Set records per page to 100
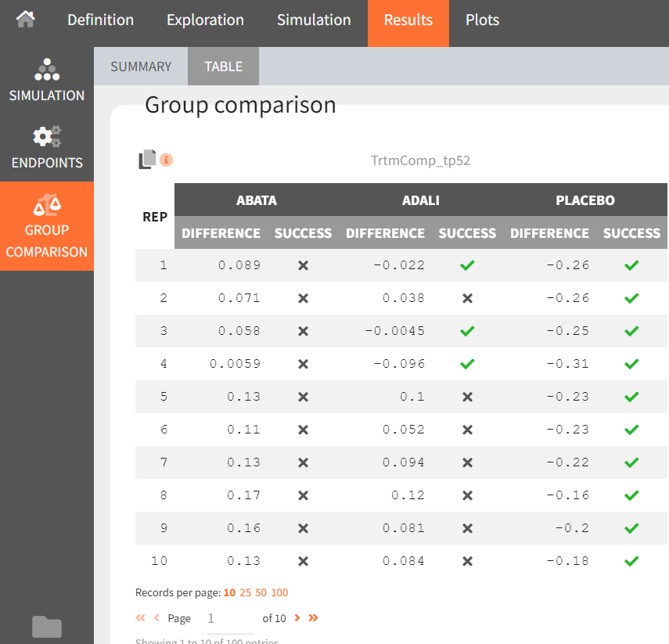669x644 pixels. [279, 592]
